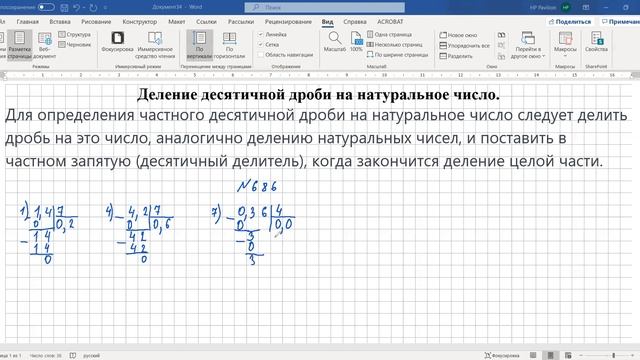Click the Поделиться button

[570, 22]
